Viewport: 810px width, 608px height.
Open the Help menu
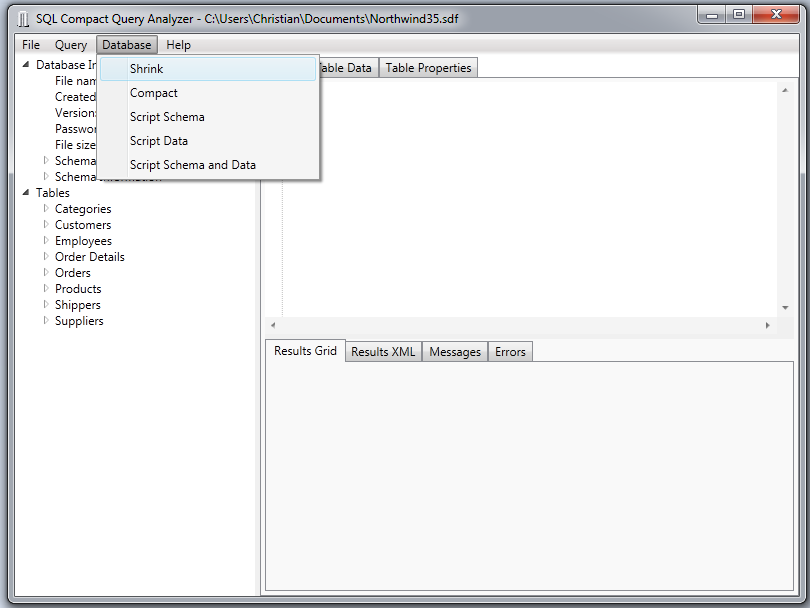coord(178,45)
